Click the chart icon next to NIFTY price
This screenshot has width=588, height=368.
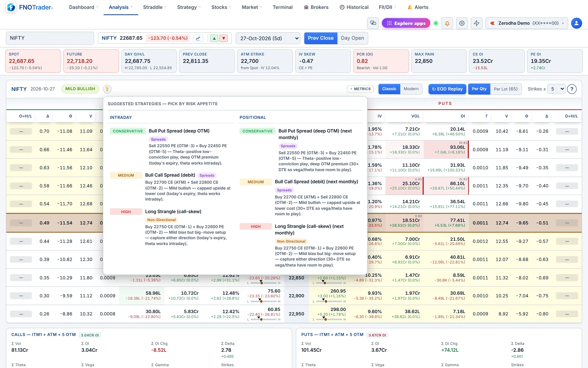pyautogui.click(x=198, y=38)
